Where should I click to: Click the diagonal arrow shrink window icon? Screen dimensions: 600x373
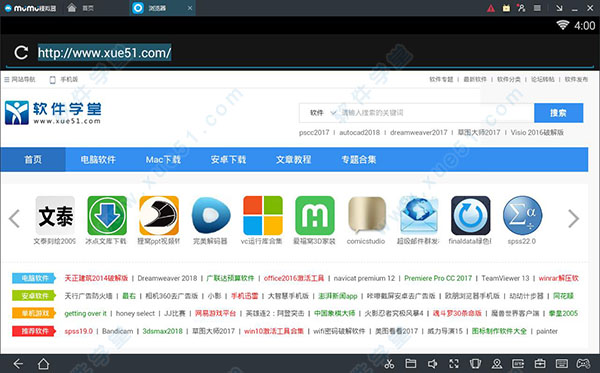tap(559, 8)
